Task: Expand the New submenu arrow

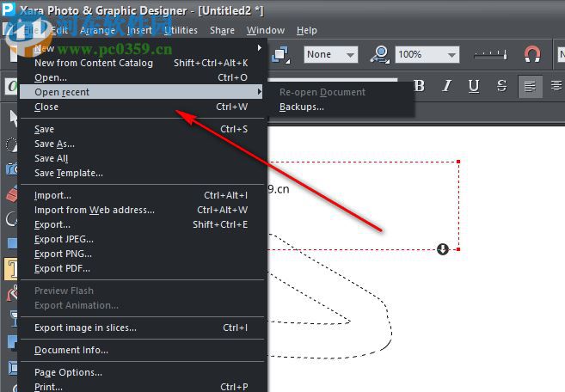Action: (x=260, y=48)
